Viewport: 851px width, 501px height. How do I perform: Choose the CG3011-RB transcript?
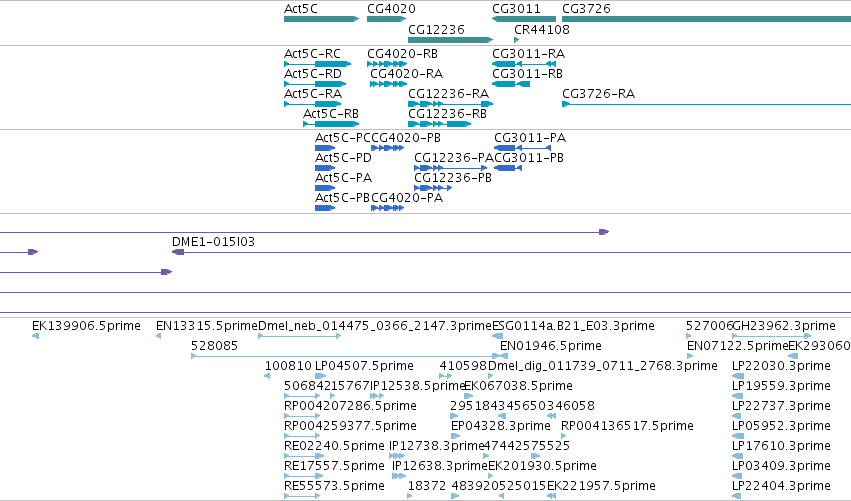(x=511, y=84)
